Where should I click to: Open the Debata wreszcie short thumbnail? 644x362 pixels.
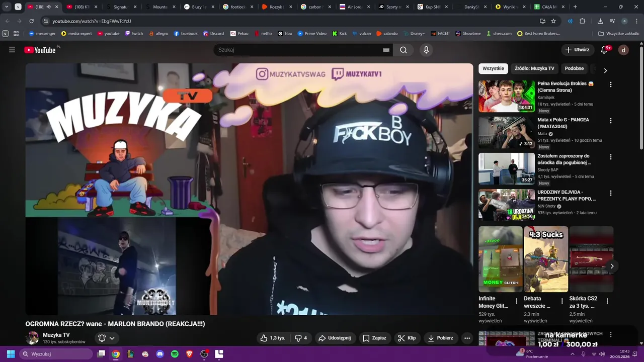pyautogui.click(x=546, y=259)
